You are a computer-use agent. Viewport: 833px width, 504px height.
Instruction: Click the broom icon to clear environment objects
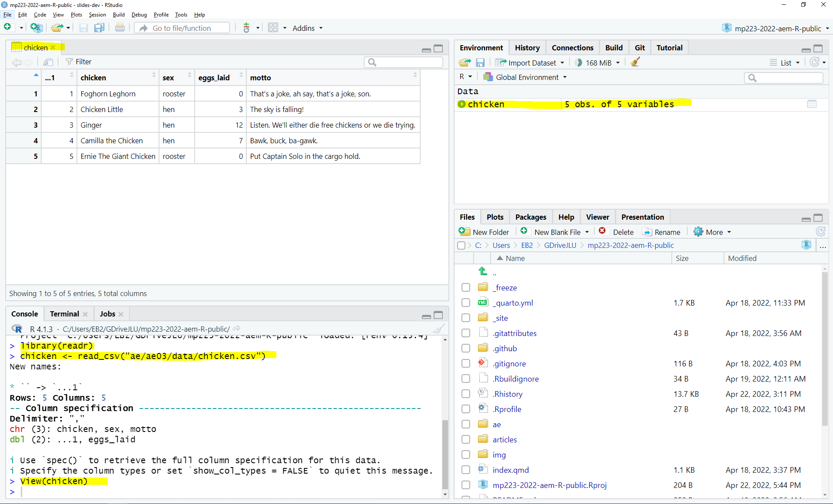tap(635, 63)
